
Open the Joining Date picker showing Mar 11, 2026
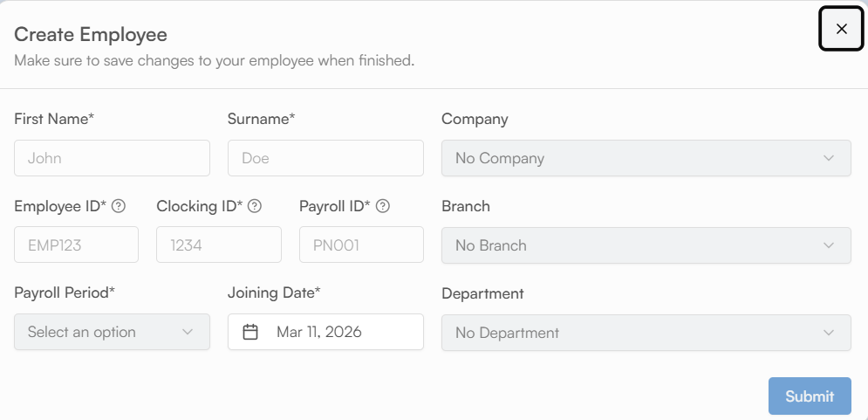tap(325, 332)
